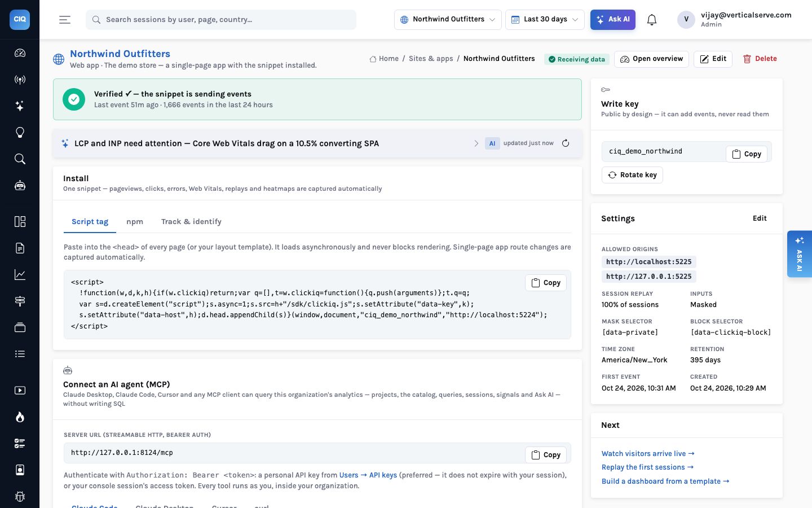Switch to the Script tag tab

click(x=90, y=222)
